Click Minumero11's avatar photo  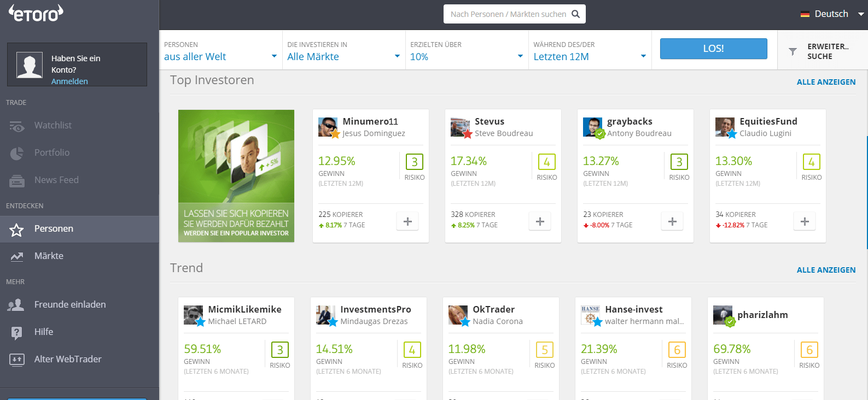pyautogui.click(x=328, y=127)
